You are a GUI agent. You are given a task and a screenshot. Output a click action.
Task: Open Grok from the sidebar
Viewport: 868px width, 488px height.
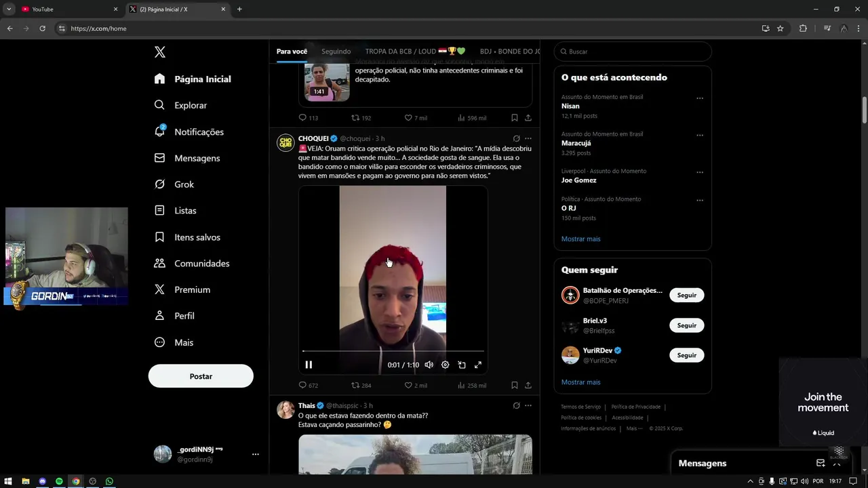tap(174, 184)
